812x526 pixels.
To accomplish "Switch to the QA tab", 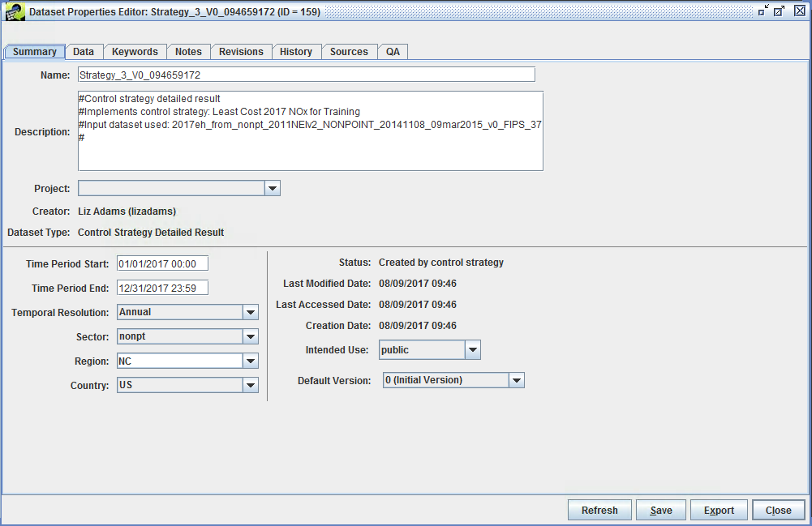I will 393,51.
